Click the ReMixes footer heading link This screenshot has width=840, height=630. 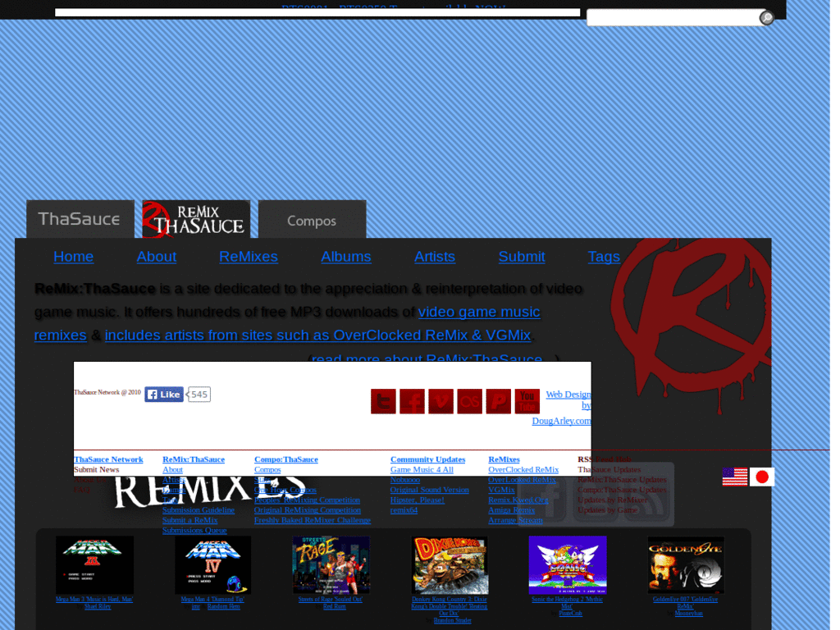coord(504,459)
